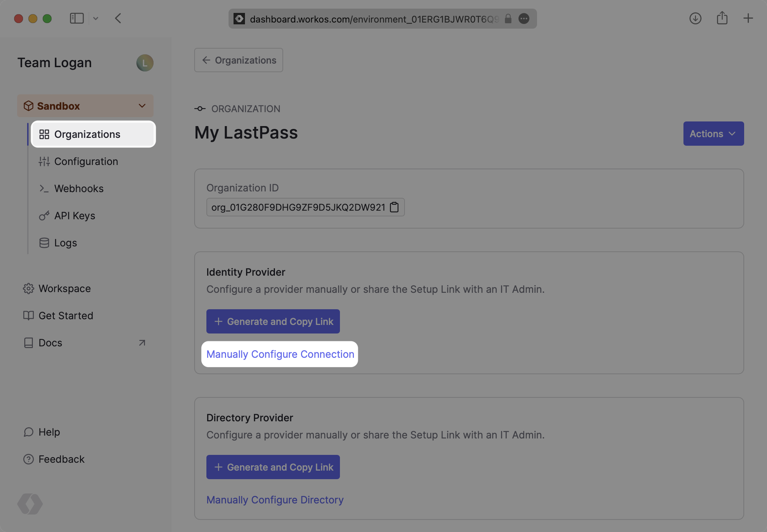
Task: Select Organizations in the sidebar
Action: pos(87,134)
